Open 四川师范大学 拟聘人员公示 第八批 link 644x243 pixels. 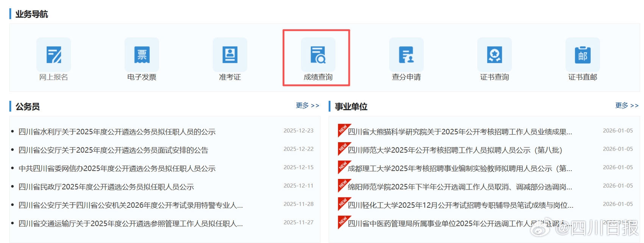tap(455, 150)
